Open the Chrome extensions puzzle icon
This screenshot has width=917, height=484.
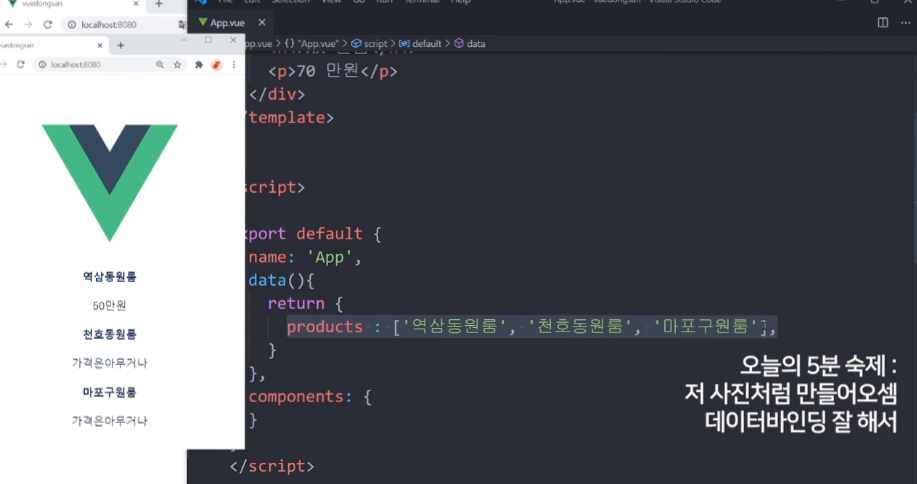point(199,65)
